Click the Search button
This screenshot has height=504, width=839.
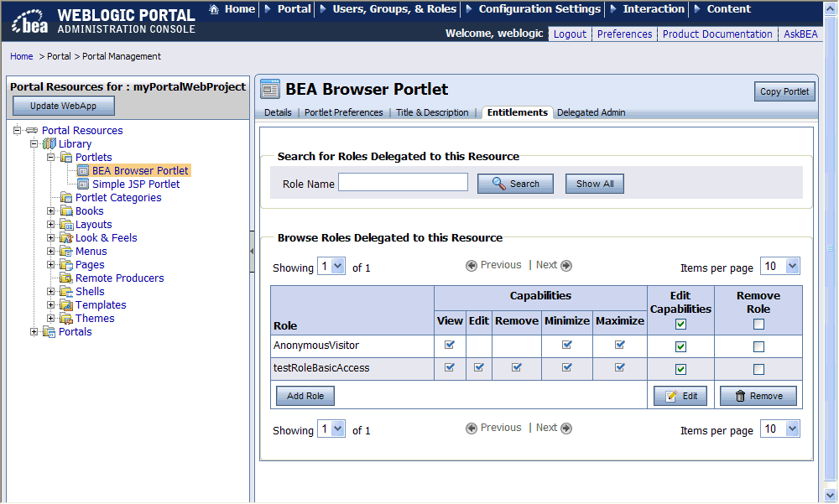point(515,184)
